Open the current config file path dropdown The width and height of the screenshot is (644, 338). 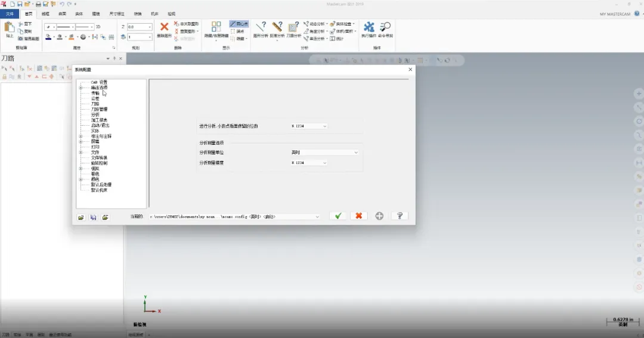click(234, 216)
